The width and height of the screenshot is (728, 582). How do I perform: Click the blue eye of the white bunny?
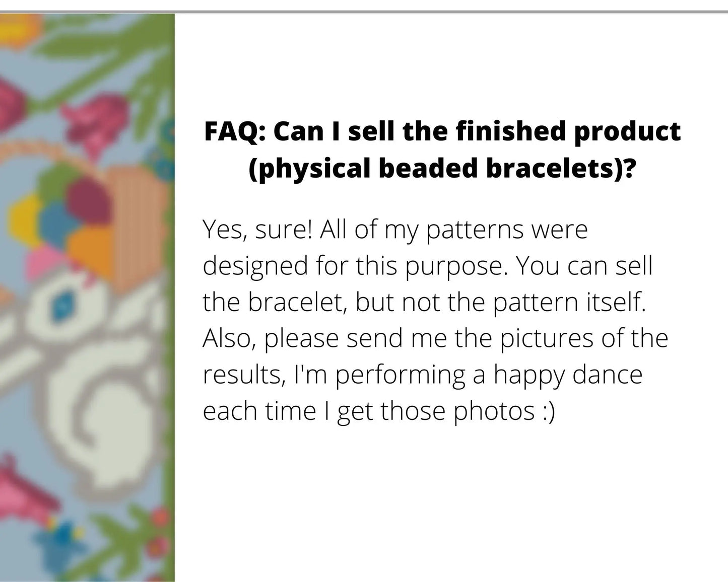click(64, 304)
